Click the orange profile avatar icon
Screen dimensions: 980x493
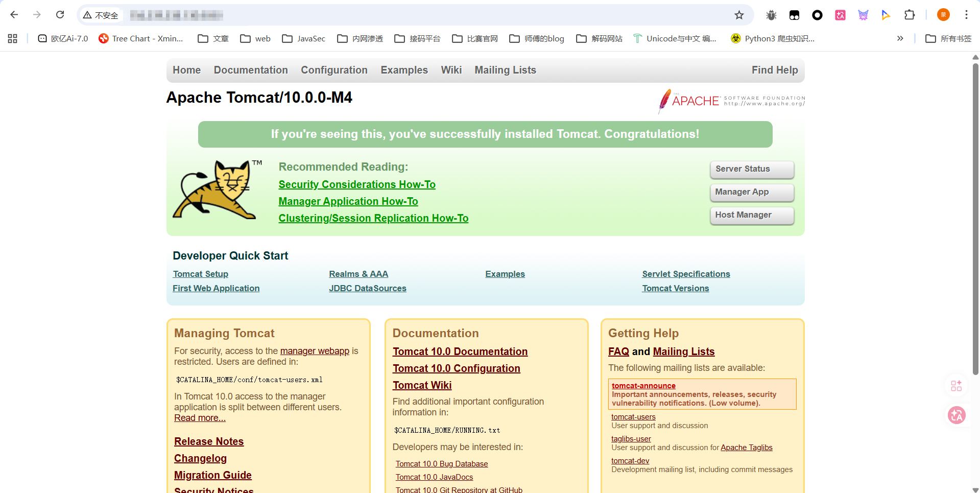[943, 15]
